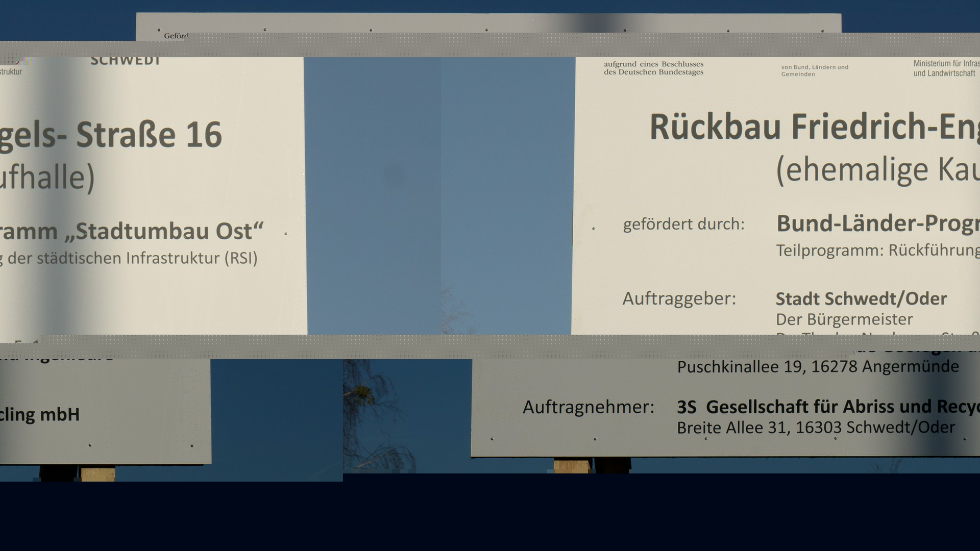Click the ministry text 'und Landwirtschaft'
980x551 pixels.
(x=944, y=73)
